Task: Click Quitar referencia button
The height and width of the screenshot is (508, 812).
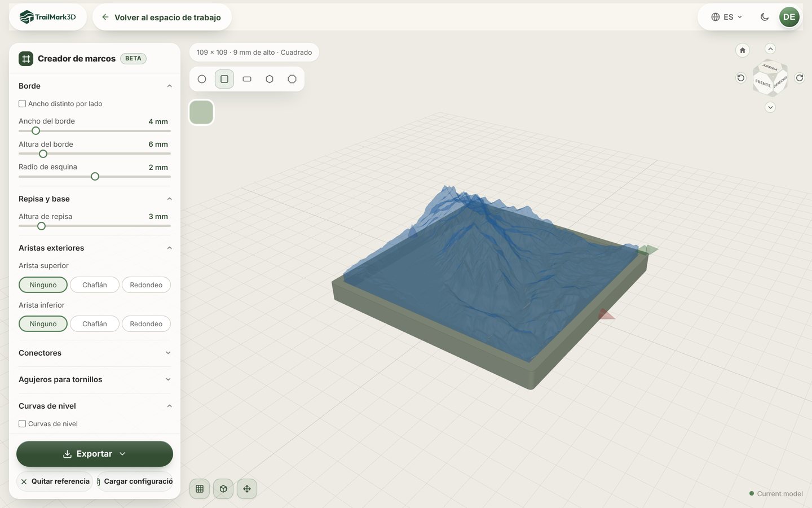Action: tap(55, 481)
